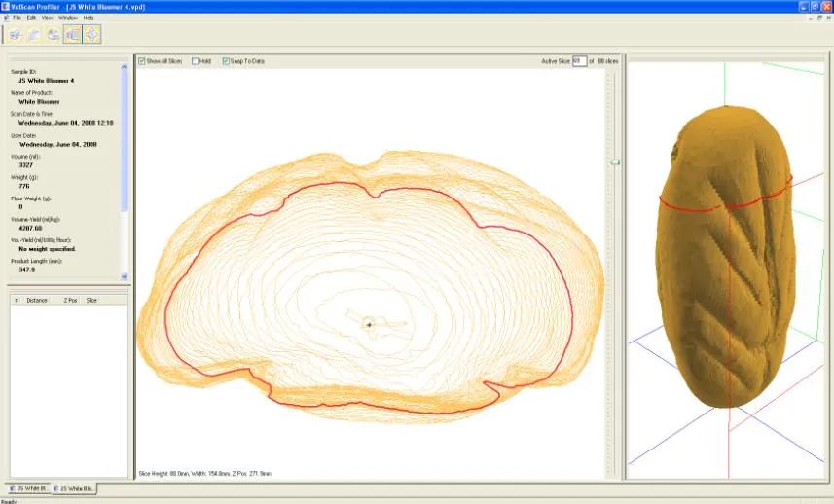This screenshot has height=504, width=834.
Task: Click the Distance column header
Action: point(37,301)
